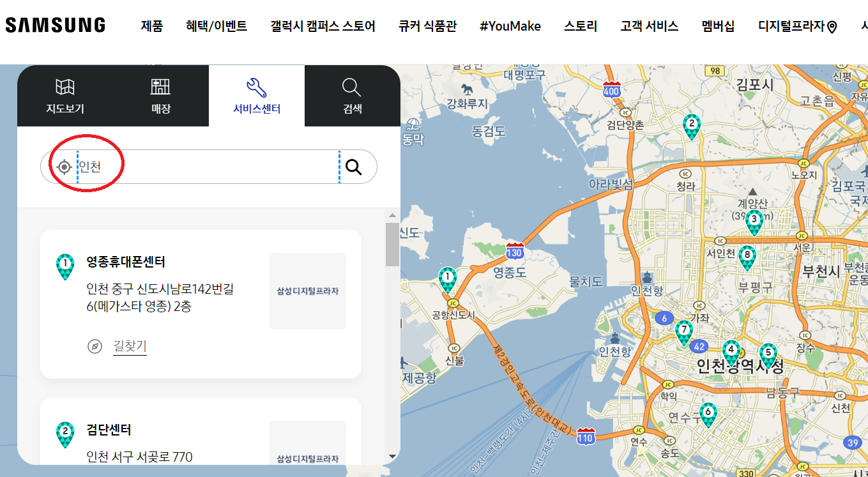The height and width of the screenshot is (477, 868).
Task: Open the 멤버십 menu
Action: [x=718, y=26]
